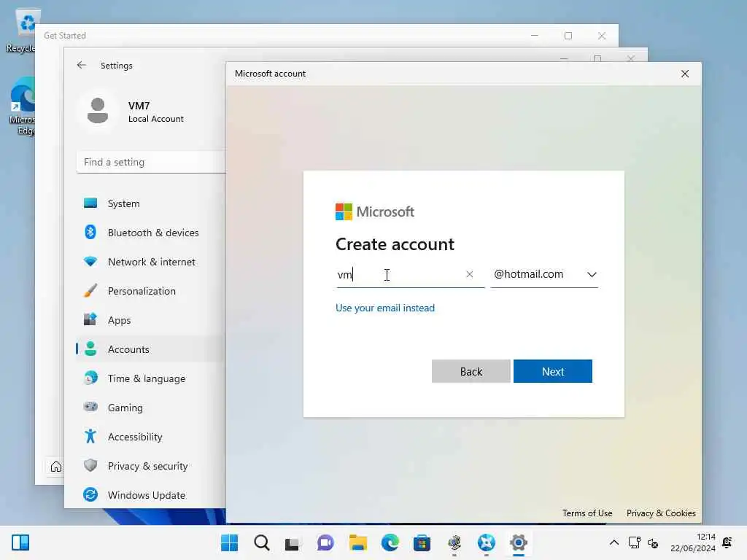Open the notification bell icon

click(x=727, y=542)
